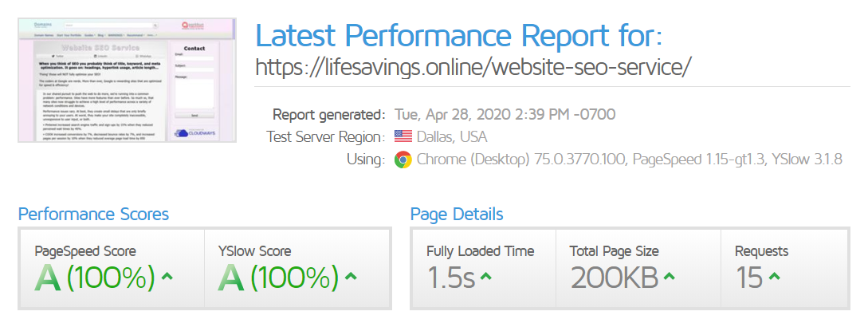Click green arrow beside Fully Loaded Time
868x331 pixels.
coord(485,277)
